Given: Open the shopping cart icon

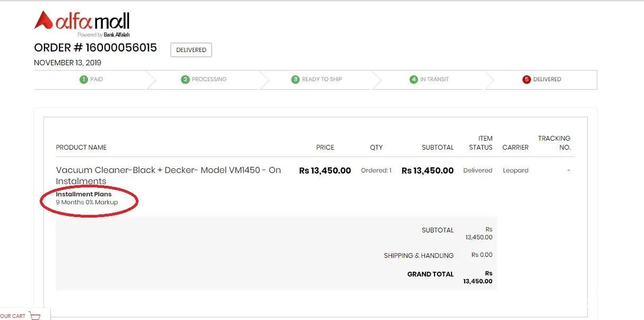Looking at the screenshot, I should (36, 316).
